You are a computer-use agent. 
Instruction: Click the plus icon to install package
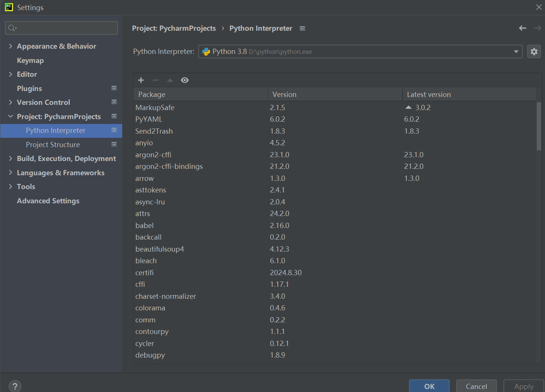141,80
